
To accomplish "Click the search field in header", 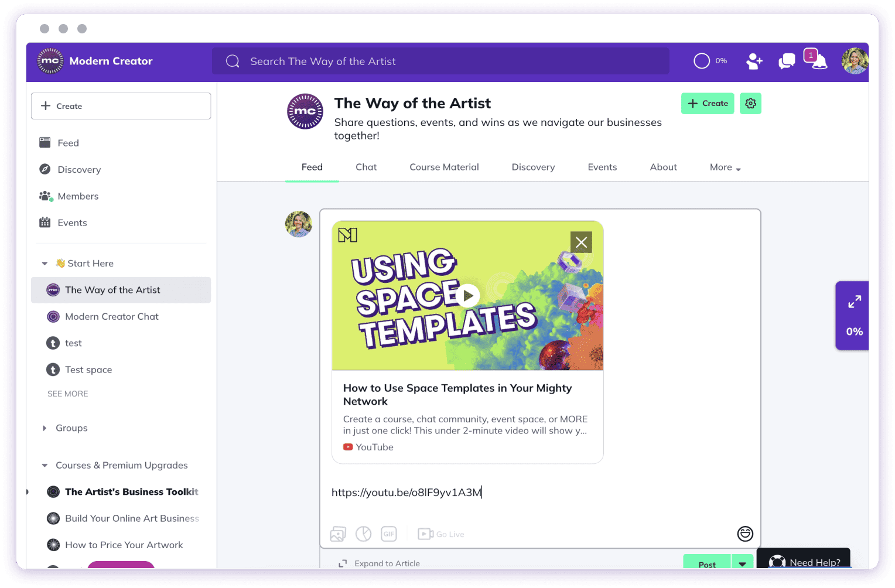I will click(x=440, y=61).
